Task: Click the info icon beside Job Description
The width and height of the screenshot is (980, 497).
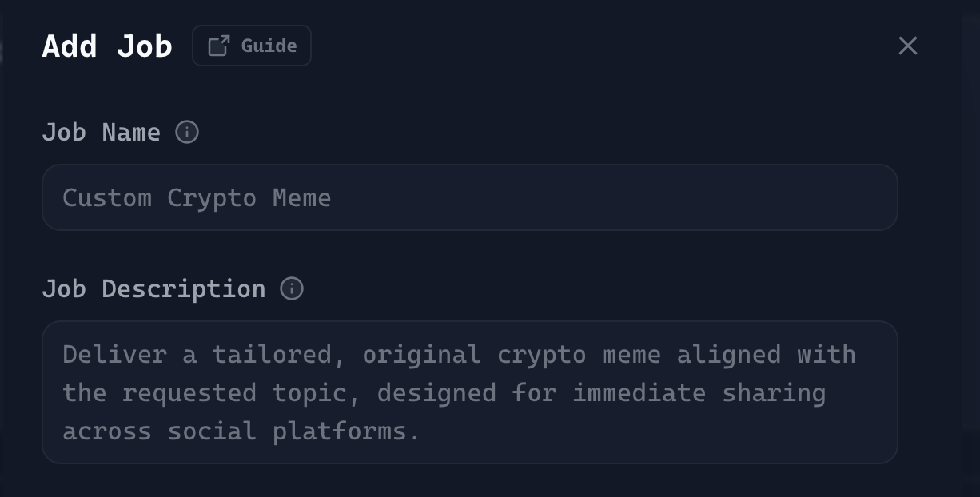Action: (x=292, y=288)
